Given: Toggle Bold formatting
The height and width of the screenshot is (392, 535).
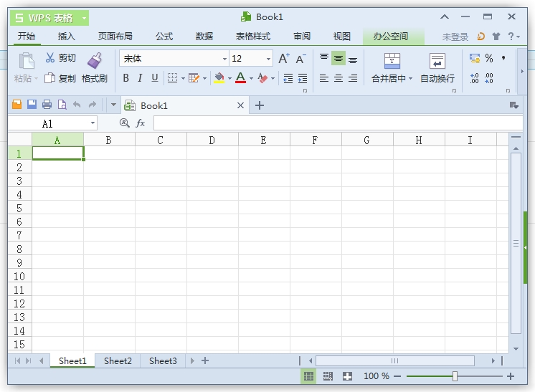Looking at the screenshot, I should pyautogui.click(x=126, y=78).
